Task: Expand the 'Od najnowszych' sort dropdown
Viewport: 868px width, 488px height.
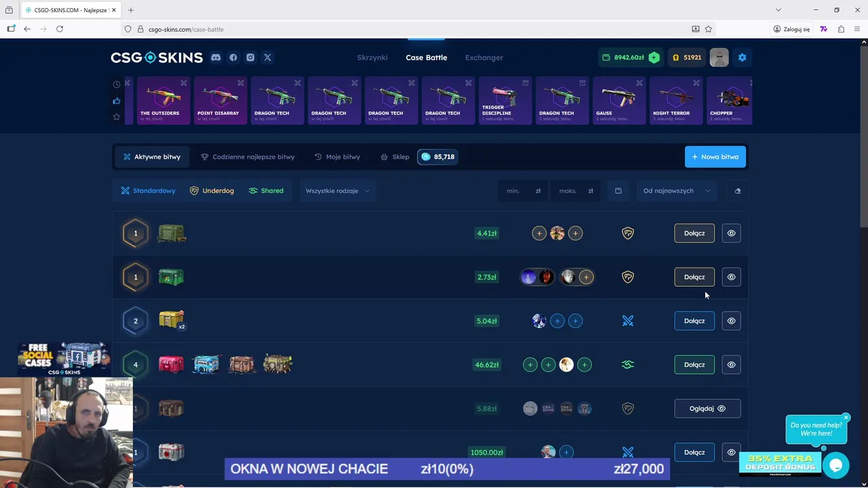Action: coord(676,191)
